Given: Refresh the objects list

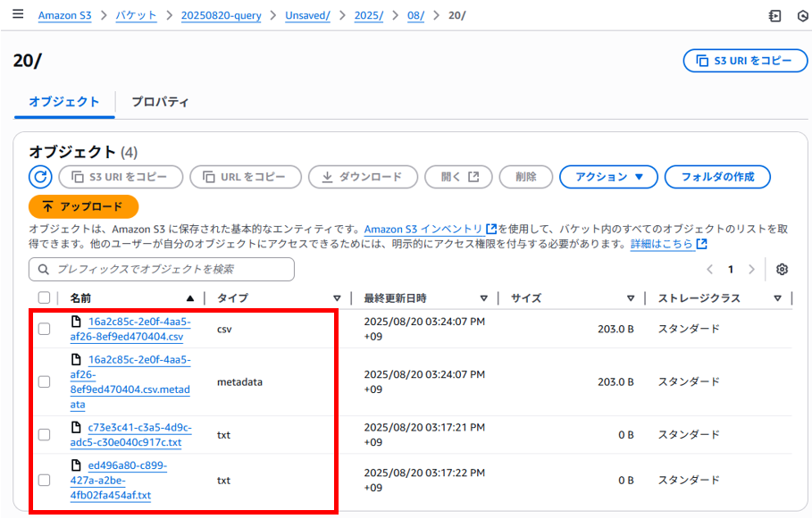Looking at the screenshot, I should 40,177.
